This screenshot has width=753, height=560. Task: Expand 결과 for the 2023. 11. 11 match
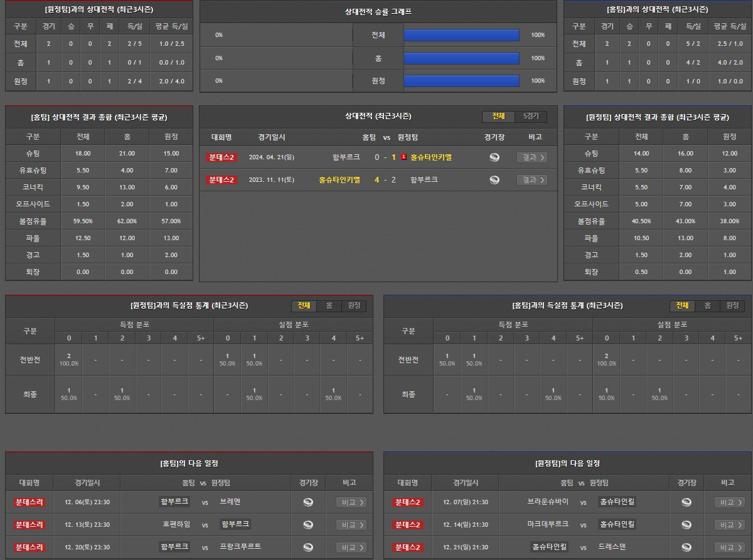coord(531,180)
